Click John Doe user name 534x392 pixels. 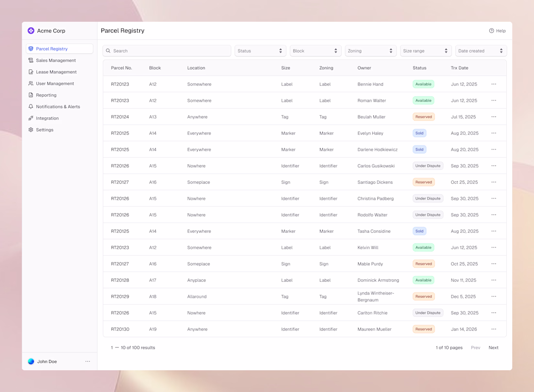click(47, 361)
